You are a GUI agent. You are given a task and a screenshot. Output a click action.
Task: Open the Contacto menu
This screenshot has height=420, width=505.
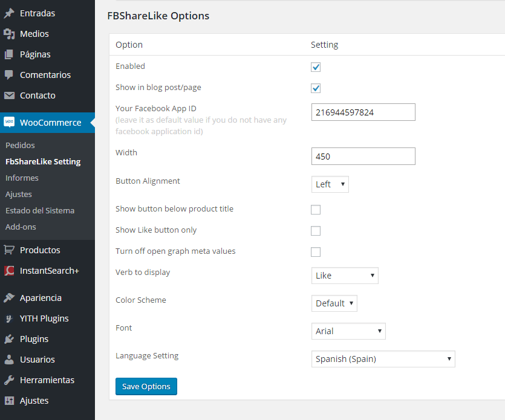click(47, 95)
